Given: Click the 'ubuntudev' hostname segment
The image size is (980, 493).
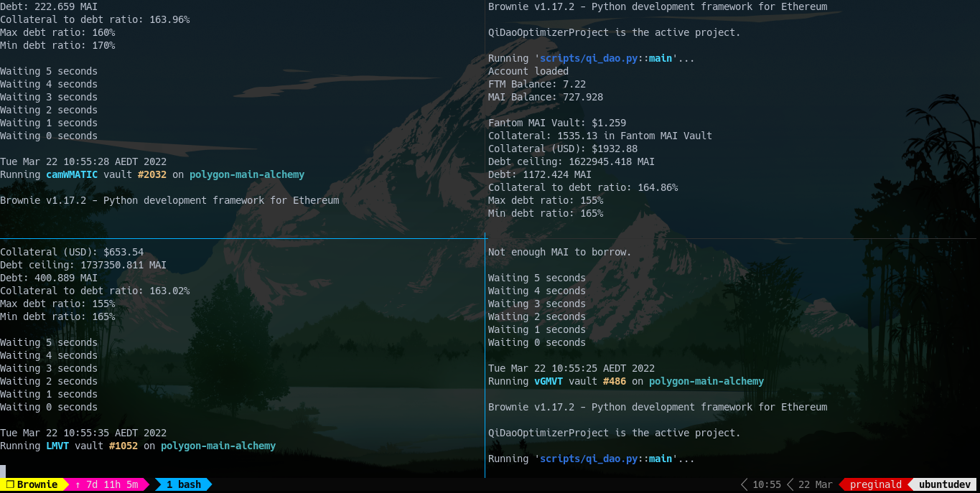Looking at the screenshot, I should (945, 484).
